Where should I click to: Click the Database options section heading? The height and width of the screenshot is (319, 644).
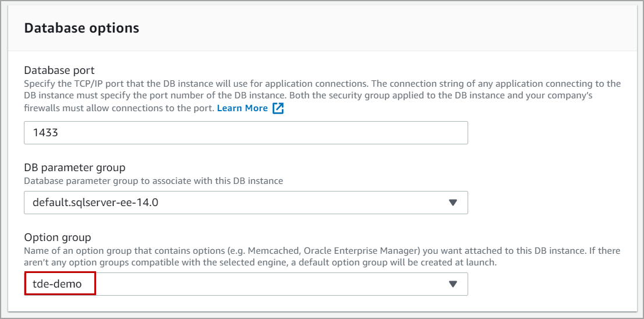(82, 28)
